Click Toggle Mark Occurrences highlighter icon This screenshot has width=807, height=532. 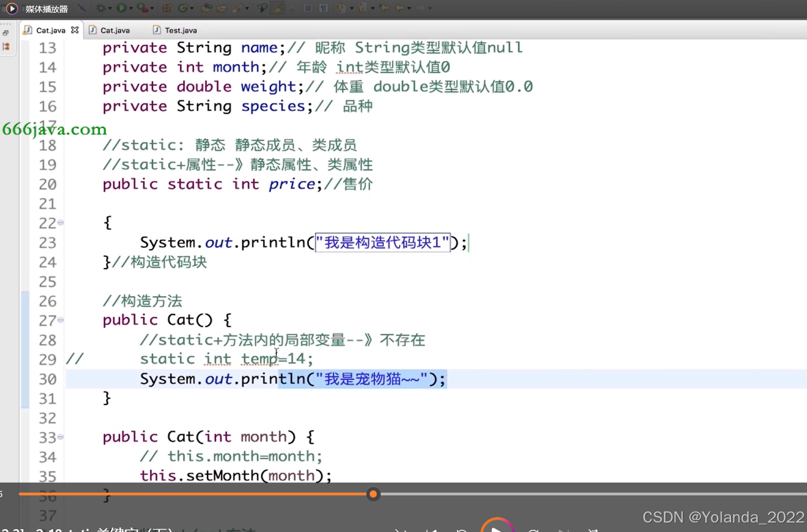click(x=278, y=8)
